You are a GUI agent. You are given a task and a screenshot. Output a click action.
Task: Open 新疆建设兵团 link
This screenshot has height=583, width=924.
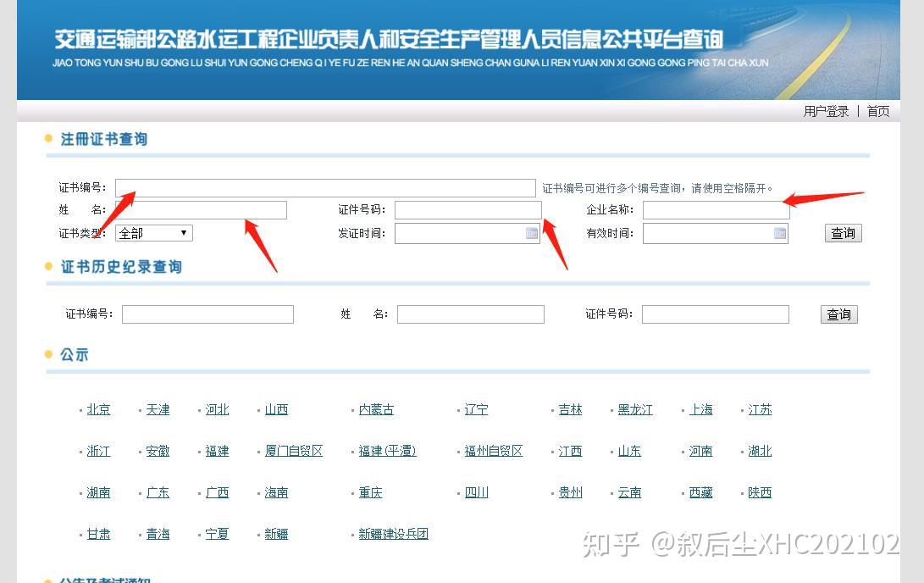click(393, 534)
